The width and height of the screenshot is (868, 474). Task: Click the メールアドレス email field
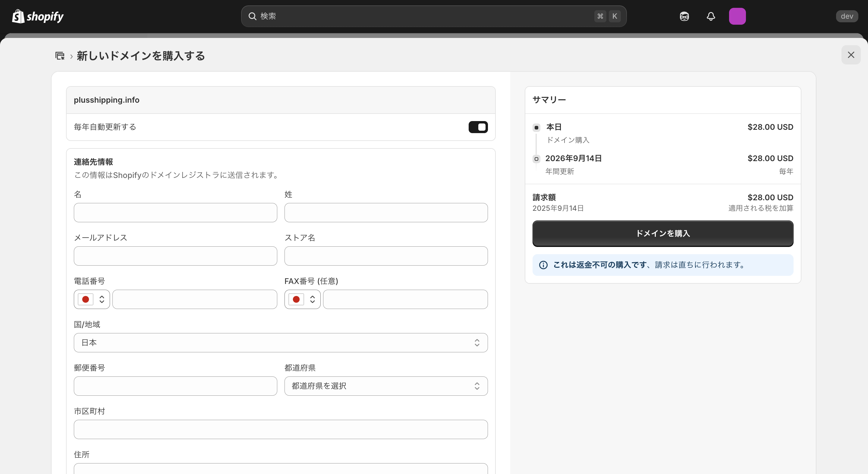(x=175, y=256)
